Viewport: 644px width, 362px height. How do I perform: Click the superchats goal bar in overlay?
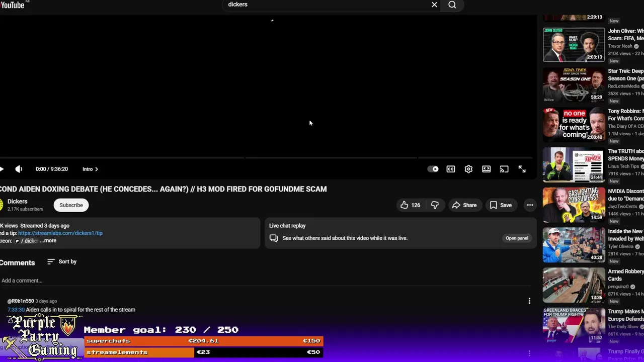pyautogui.click(x=203, y=341)
